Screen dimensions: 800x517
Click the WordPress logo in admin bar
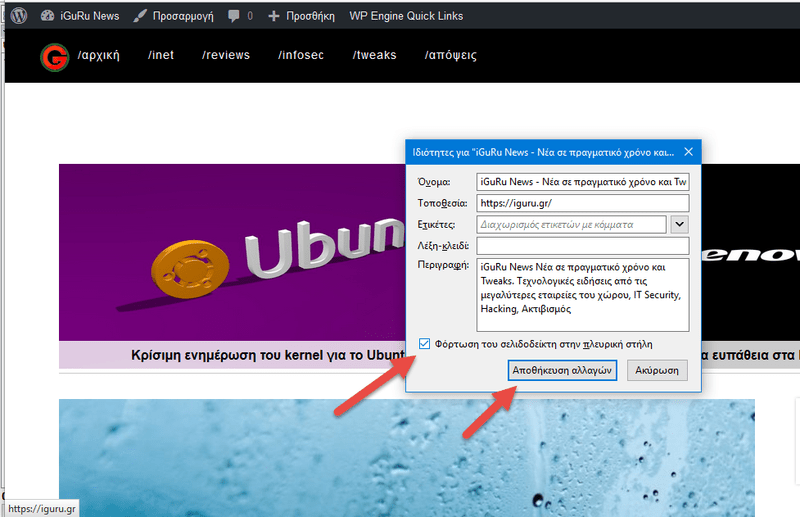(x=19, y=16)
